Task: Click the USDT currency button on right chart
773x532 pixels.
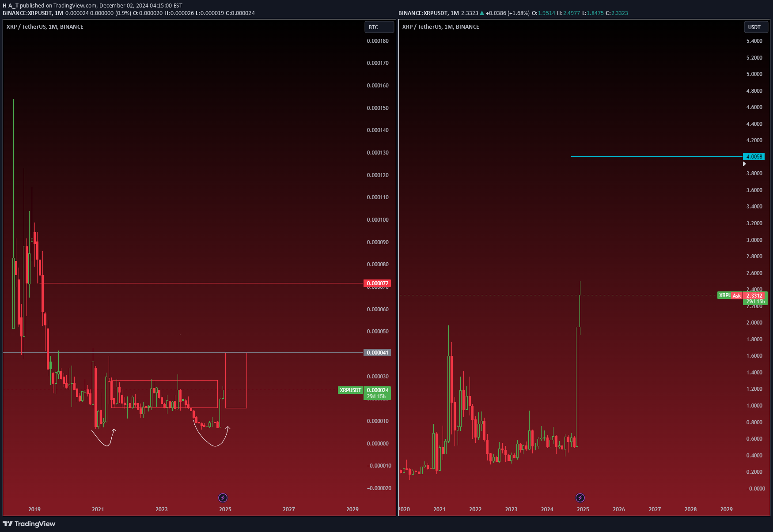Action: tap(756, 27)
